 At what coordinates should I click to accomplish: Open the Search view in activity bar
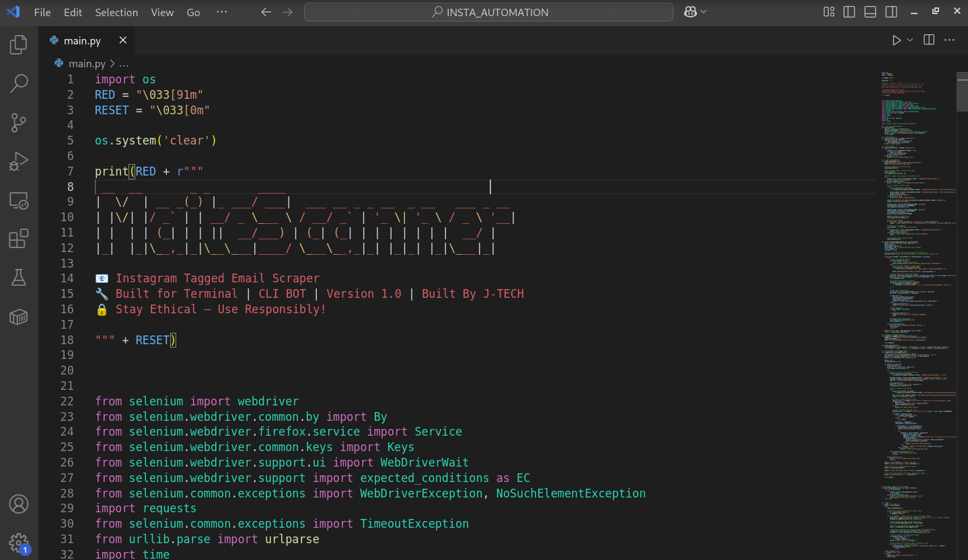click(19, 84)
